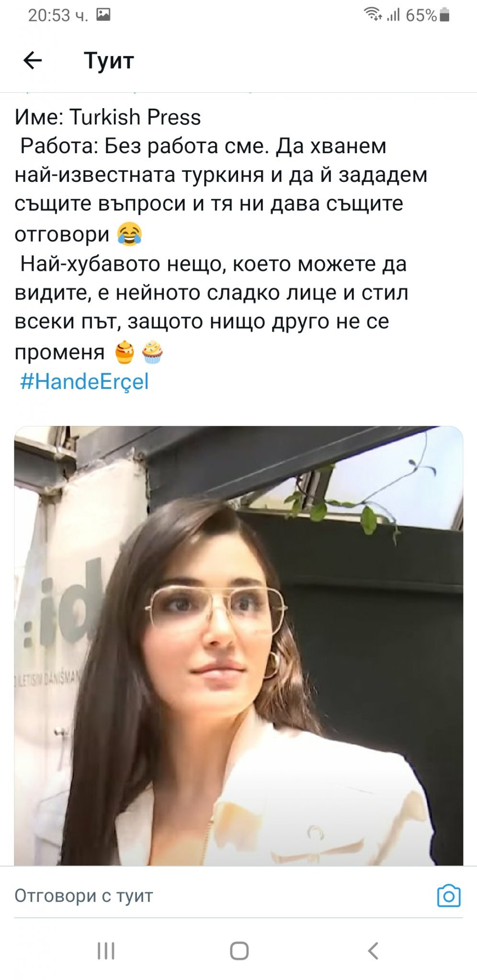Tap the mobile signal bars icon
Image resolution: width=477 pixels, height=980 pixels.
pyautogui.click(x=393, y=15)
